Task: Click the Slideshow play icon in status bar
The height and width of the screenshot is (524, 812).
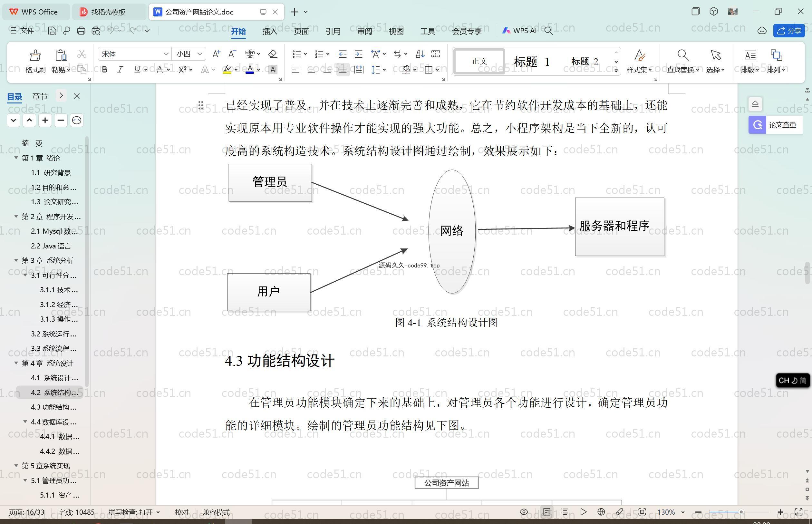Action: point(584,512)
